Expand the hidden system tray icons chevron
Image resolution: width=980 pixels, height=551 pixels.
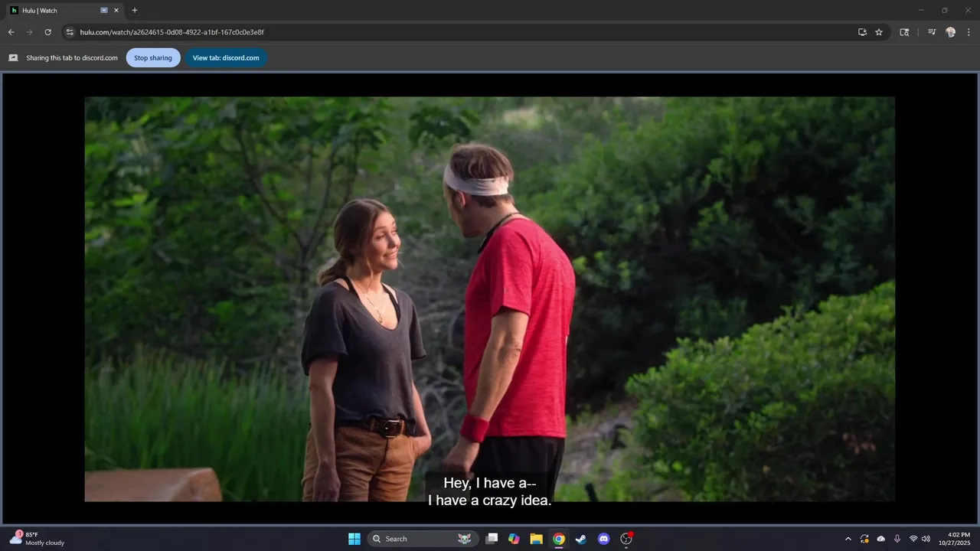point(848,539)
